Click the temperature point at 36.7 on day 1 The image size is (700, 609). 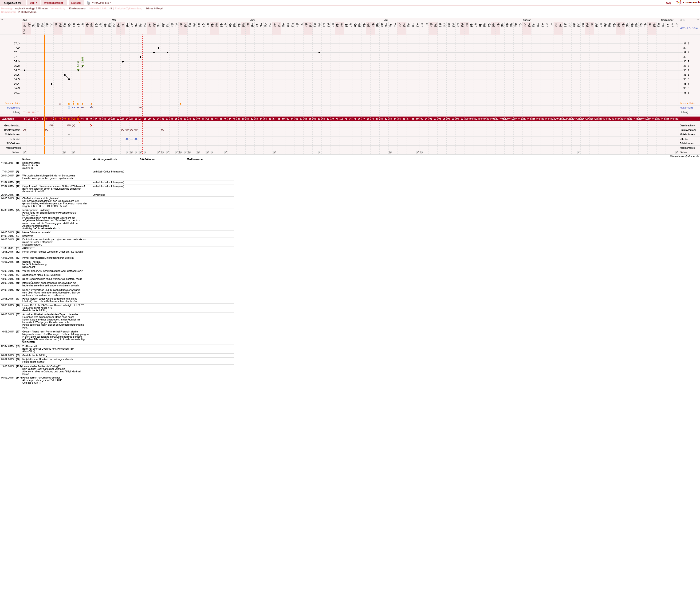click(24, 70)
